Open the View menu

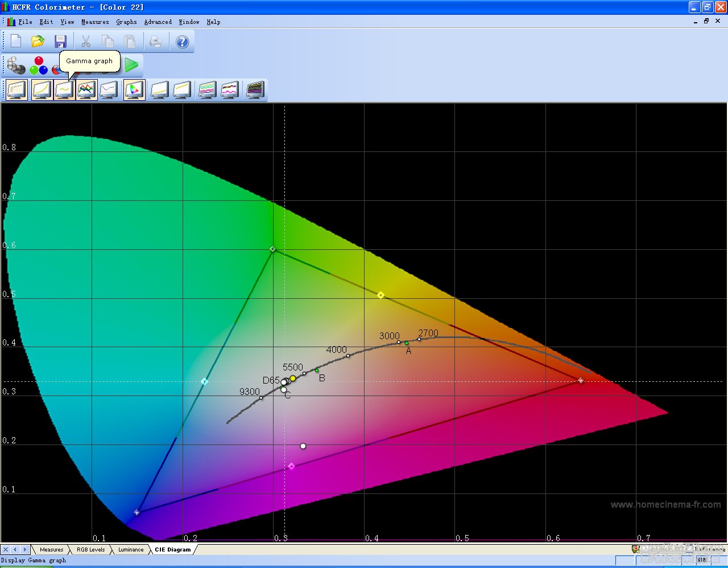67,22
